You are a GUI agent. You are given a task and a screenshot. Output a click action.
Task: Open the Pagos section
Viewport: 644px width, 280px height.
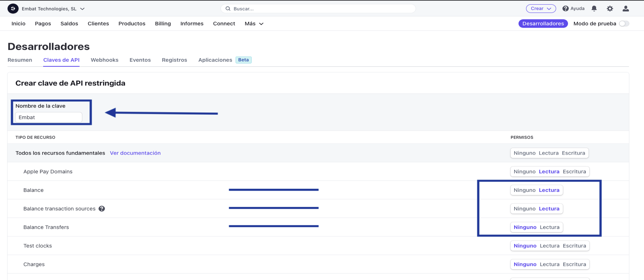(x=43, y=24)
